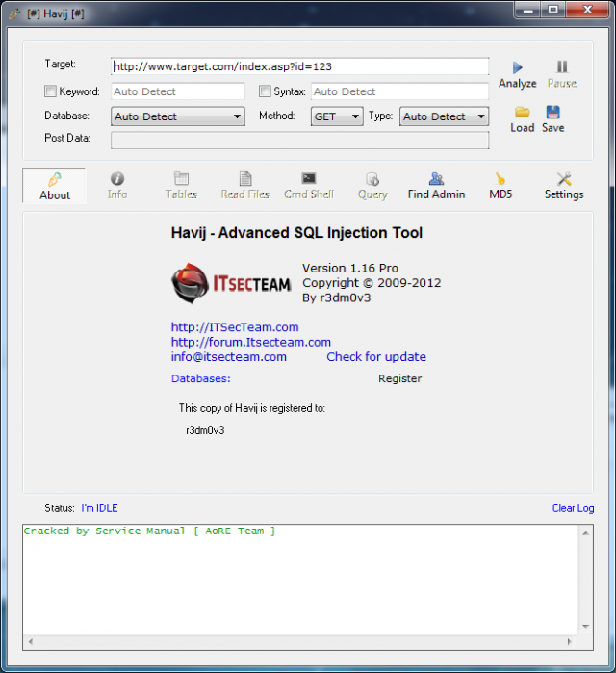The image size is (616, 673).
Task: Open the Cmd Shell tab
Action: pyautogui.click(x=308, y=186)
